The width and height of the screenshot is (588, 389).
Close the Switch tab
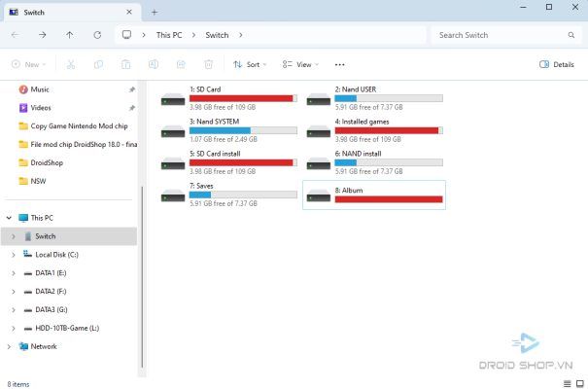click(129, 12)
